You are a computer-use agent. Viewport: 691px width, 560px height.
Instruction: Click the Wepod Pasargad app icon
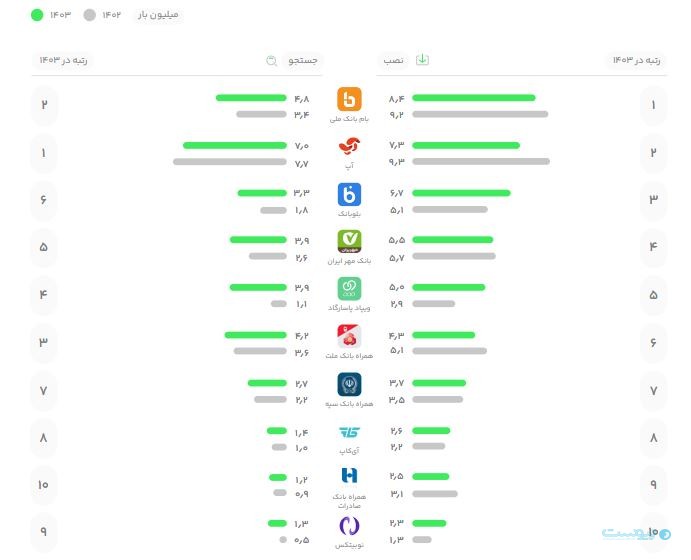(x=349, y=289)
